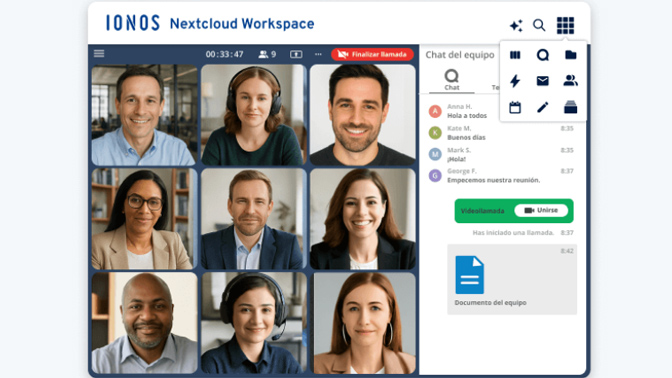Show the 9 participants list

(267, 54)
